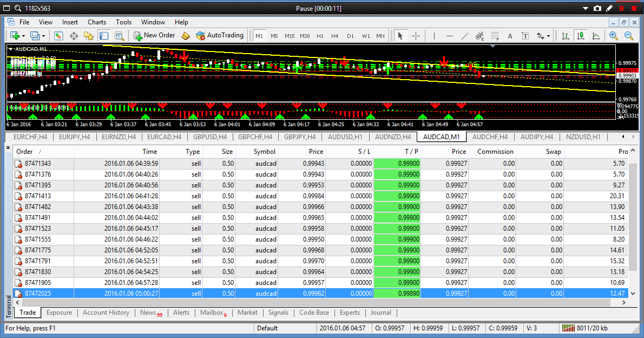The image size is (644, 338).
Task: Select the Equidistant Channel tool
Action: tap(479, 36)
